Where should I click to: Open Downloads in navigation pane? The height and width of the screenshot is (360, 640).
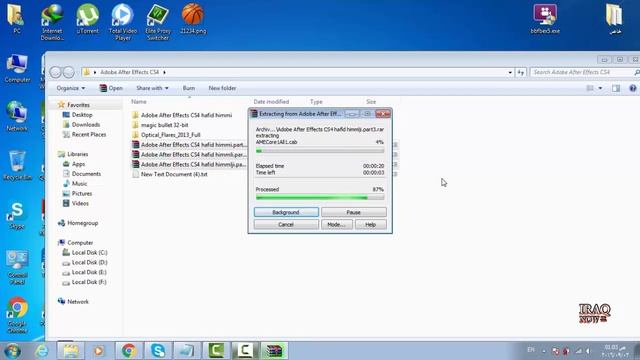coord(81,124)
